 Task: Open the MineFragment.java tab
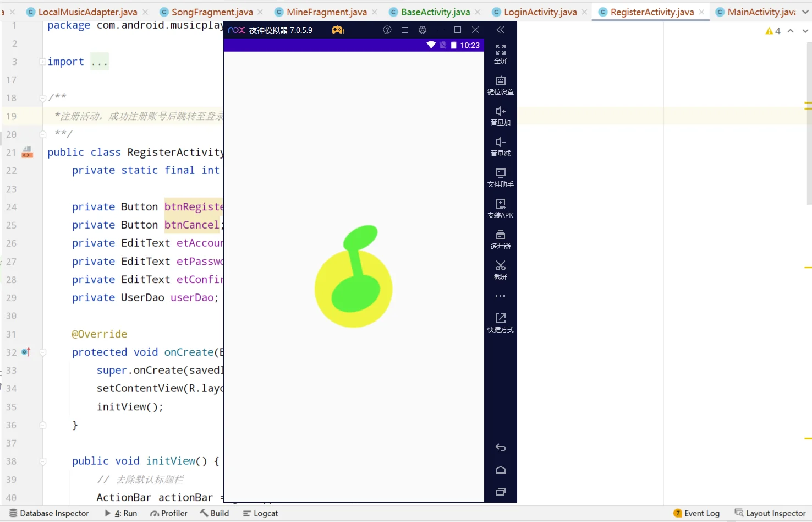327,12
